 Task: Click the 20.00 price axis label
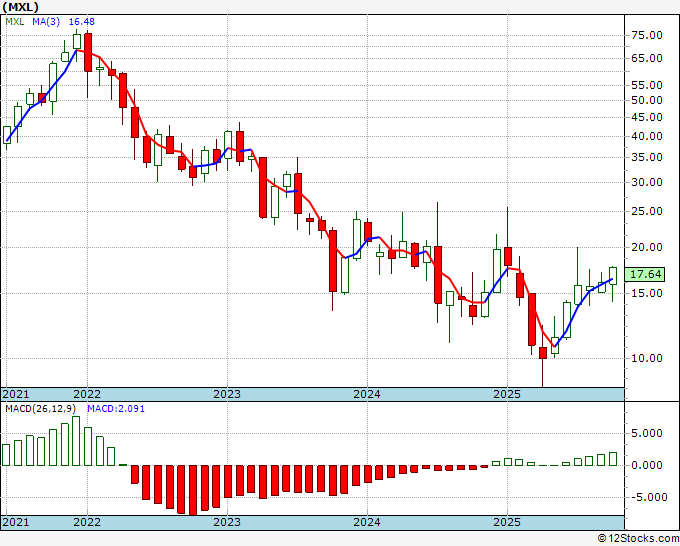click(x=647, y=247)
